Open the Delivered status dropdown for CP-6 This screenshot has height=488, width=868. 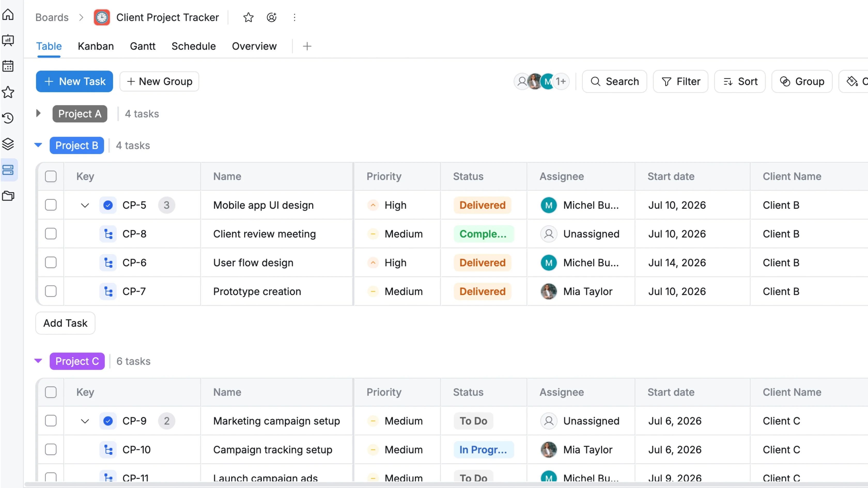pyautogui.click(x=483, y=263)
